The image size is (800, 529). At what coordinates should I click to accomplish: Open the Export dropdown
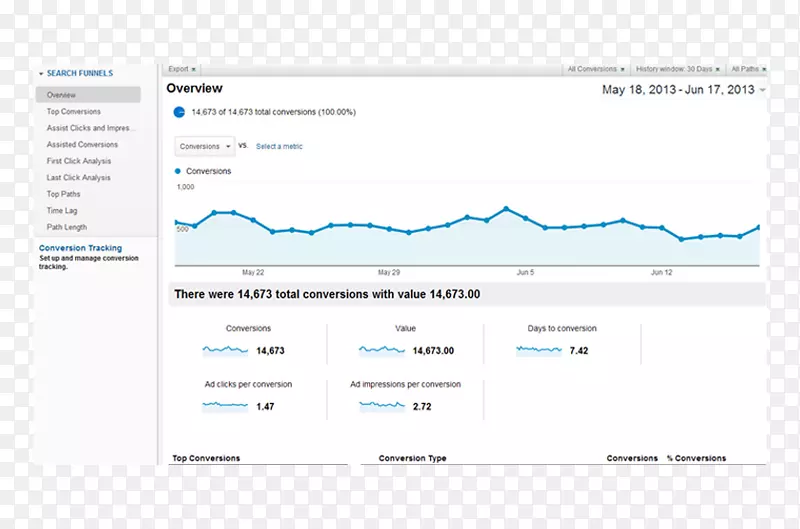click(183, 70)
